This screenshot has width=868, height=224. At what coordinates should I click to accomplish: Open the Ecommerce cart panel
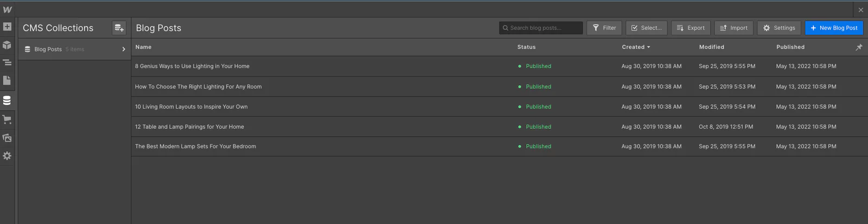pos(7,120)
